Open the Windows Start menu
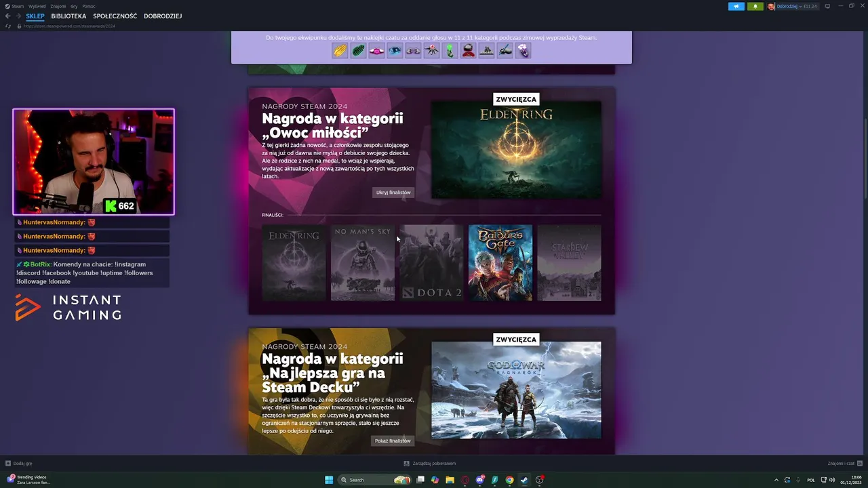 (x=329, y=480)
